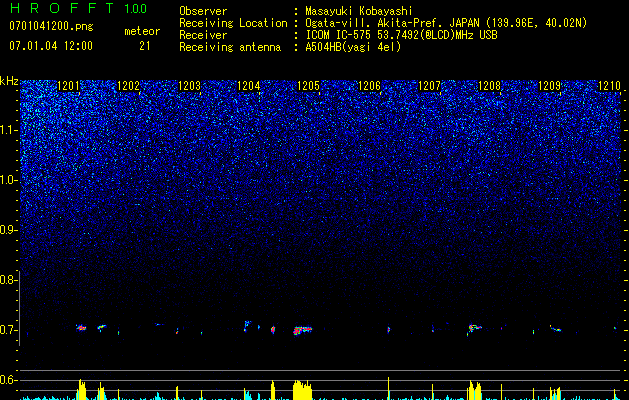The width and height of the screenshot is (629, 400).
Task: Click the Receiving Location label
Action: click(x=233, y=23)
